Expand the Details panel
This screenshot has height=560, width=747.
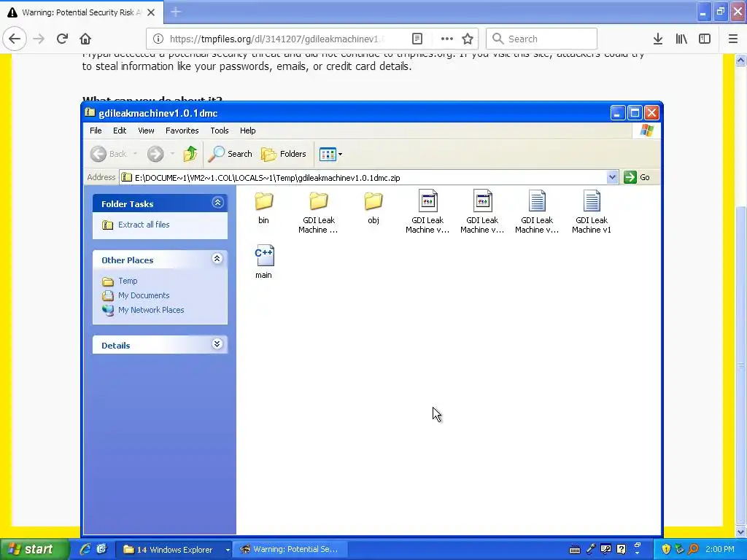217,344
